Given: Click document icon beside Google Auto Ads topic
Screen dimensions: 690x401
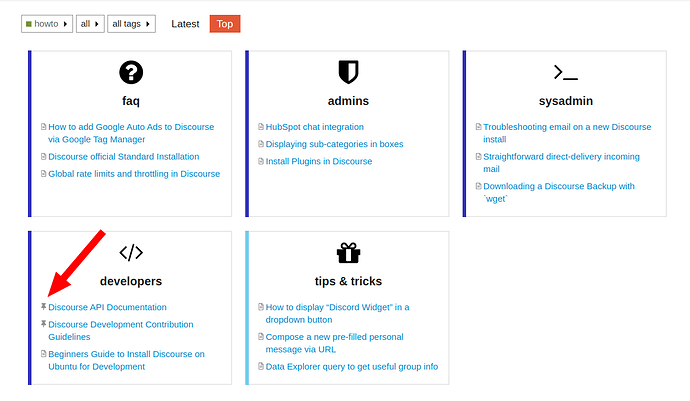Looking at the screenshot, I should (44, 127).
